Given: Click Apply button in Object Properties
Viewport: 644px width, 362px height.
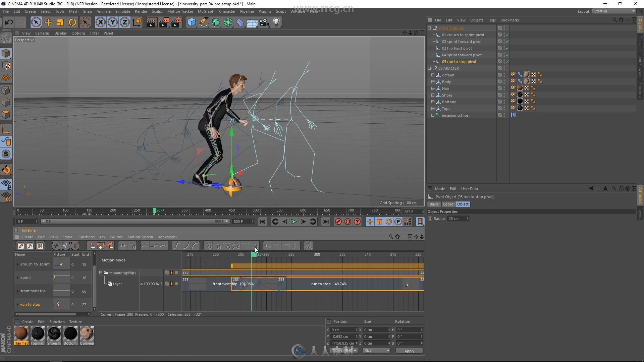Looking at the screenshot, I should [x=408, y=351].
